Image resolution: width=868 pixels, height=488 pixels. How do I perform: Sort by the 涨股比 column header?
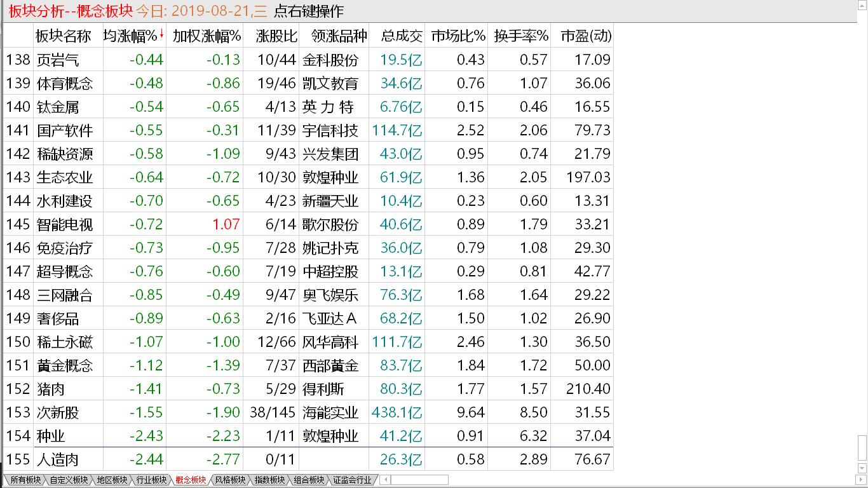point(276,36)
